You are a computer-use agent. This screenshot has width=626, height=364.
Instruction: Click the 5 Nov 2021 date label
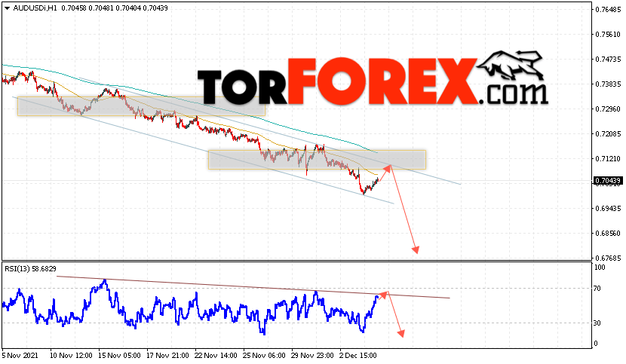20,355
